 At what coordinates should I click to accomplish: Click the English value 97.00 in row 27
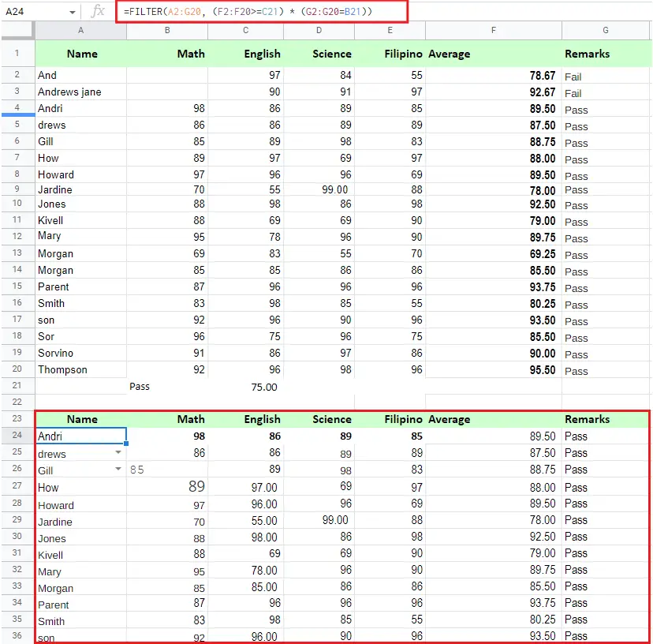click(246, 487)
